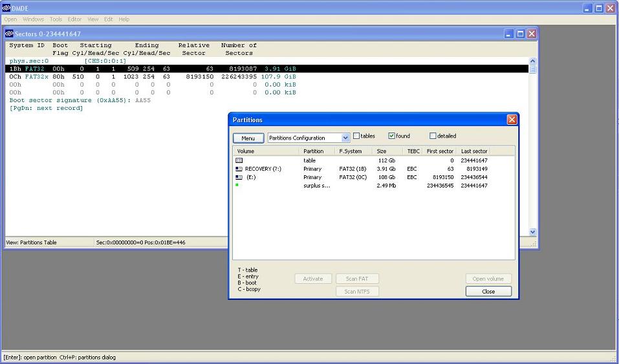
Task: Click the First sector column header
Action: click(440, 151)
